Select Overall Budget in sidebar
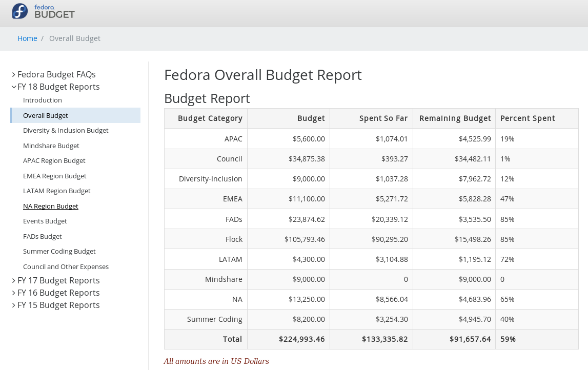Screen dimensions: 588x370 coord(46,115)
